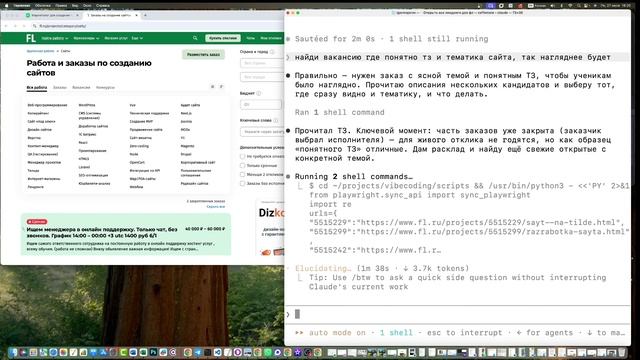Open the 'Laravel' category link
This screenshot has width=640, height=360.
[x=84, y=167]
